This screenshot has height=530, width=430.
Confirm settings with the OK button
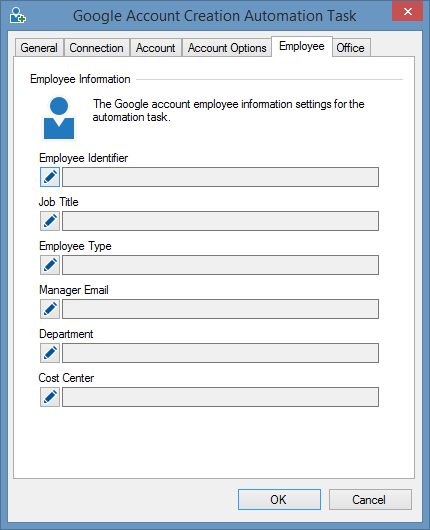tap(279, 499)
